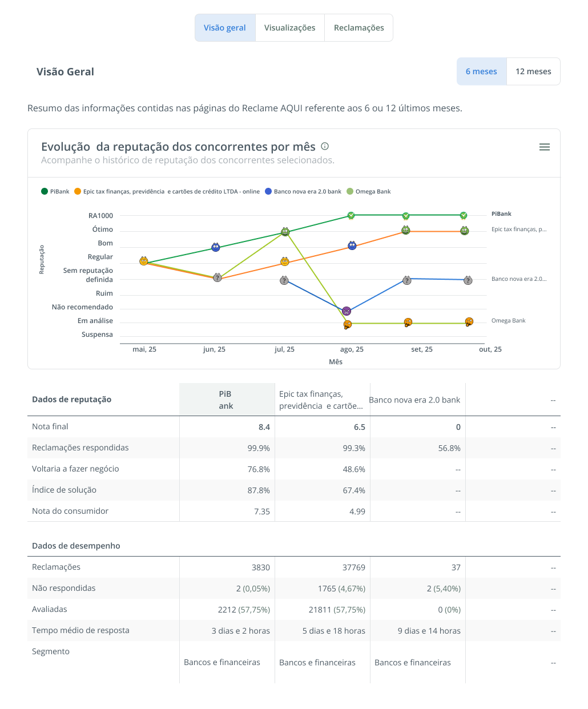Switch period to 12 meses
The image size is (588, 709).
tap(533, 71)
